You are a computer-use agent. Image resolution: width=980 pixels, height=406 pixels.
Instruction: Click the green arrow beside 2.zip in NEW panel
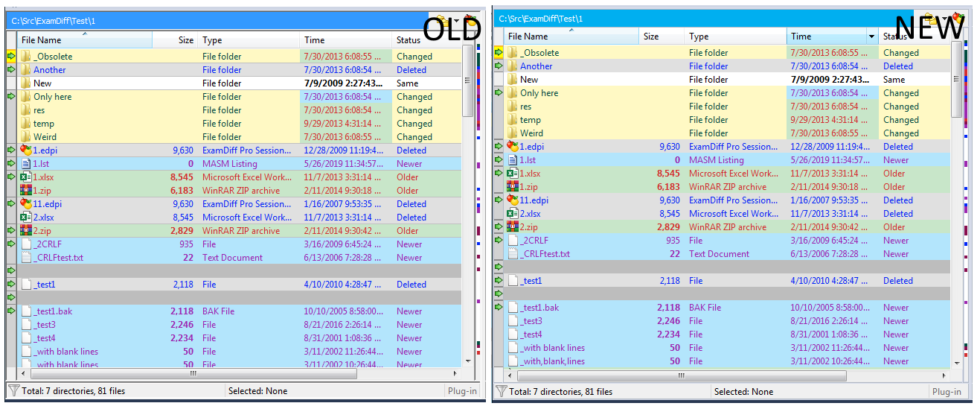point(499,226)
